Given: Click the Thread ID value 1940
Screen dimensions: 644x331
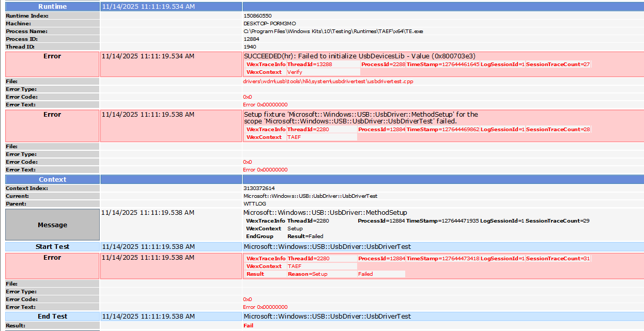Looking at the screenshot, I should [250, 47].
